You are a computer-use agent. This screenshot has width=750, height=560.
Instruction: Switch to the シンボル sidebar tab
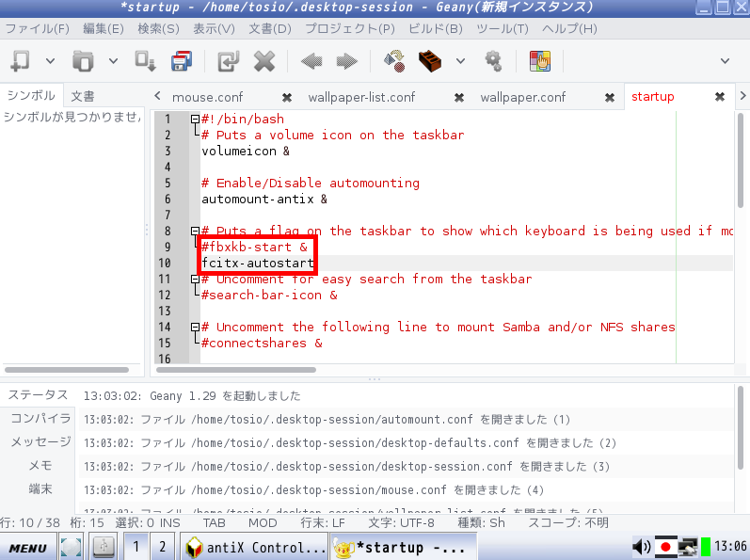coord(31,96)
